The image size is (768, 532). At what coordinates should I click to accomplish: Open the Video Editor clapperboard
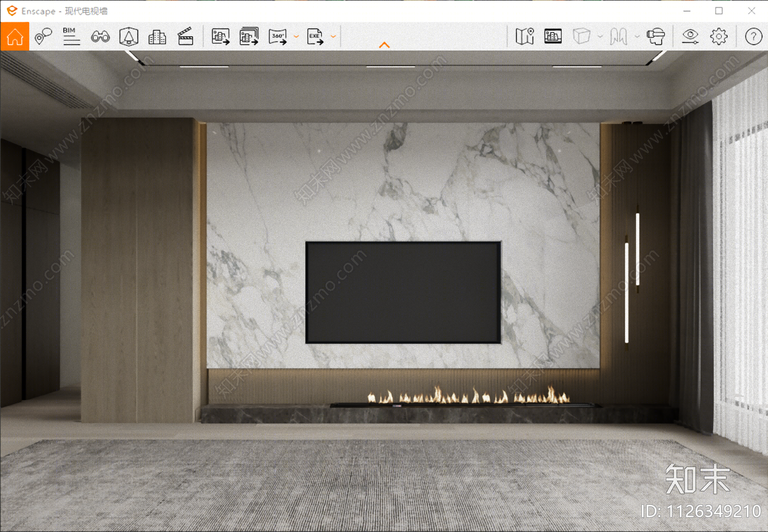pyautogui.click(x=185, y=37)
